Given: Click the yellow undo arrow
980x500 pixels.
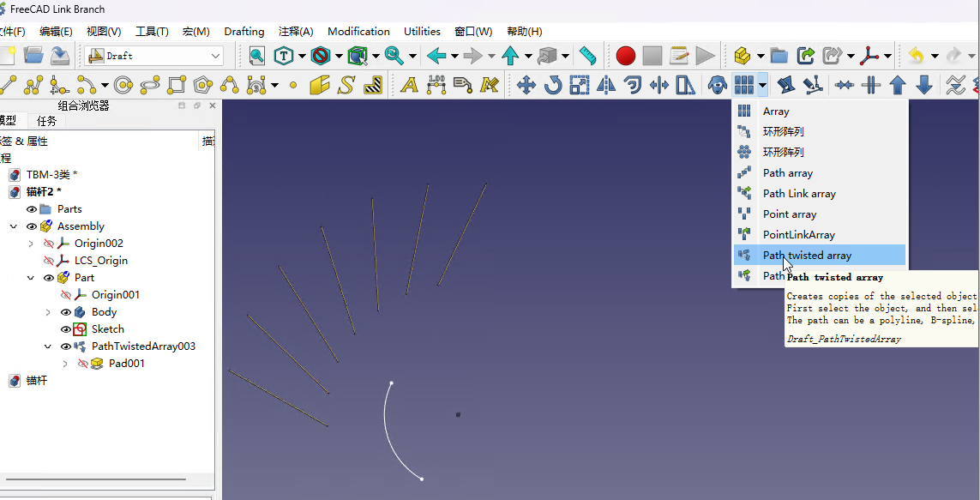Looking at the screenshot, I should (917, 56).
